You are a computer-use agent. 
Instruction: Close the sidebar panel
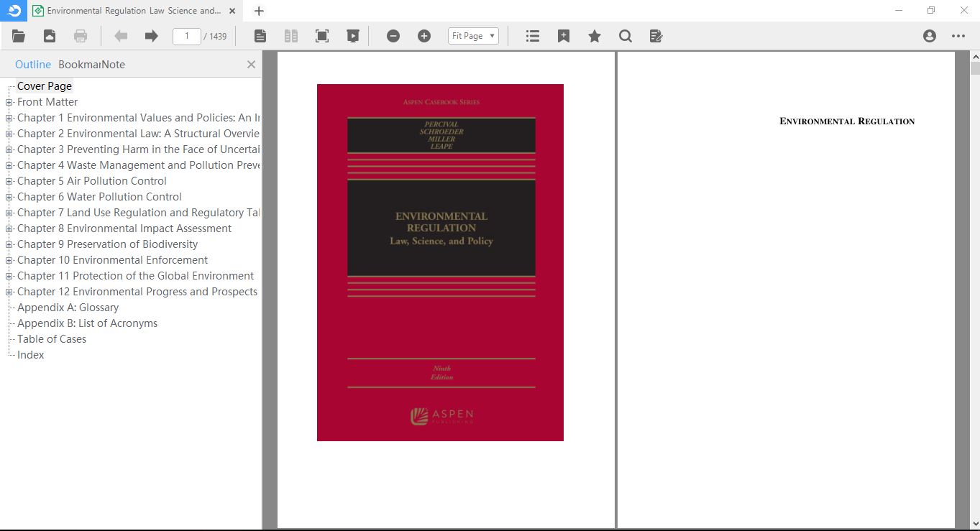point(251,65)
